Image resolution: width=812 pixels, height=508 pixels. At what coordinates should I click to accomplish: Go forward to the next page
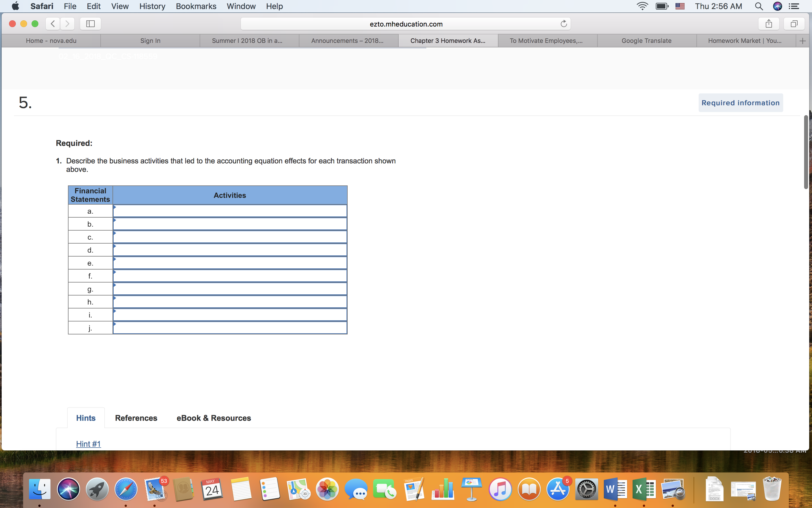click(67, 23)
